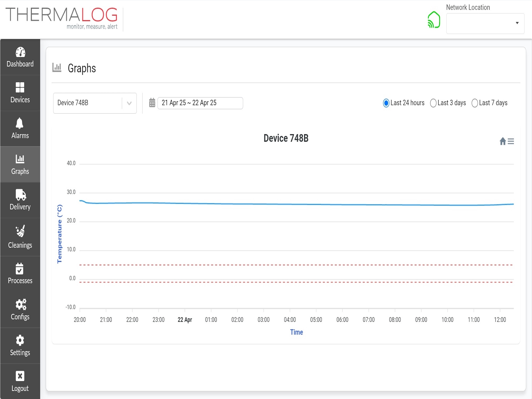Viewport: 532px width, 399px height.
Task: Open the Devices grid icon
Action: click(20, 87)
